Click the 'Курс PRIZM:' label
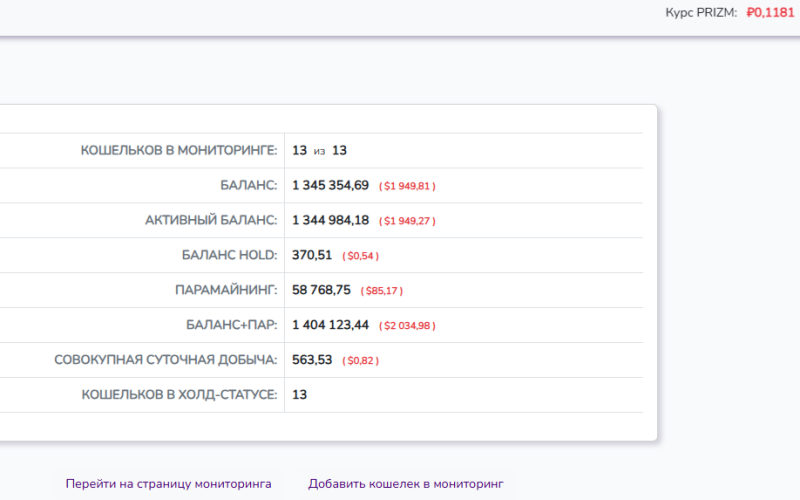The height and width of the screenshot is (500, 800). pos(700,13)
